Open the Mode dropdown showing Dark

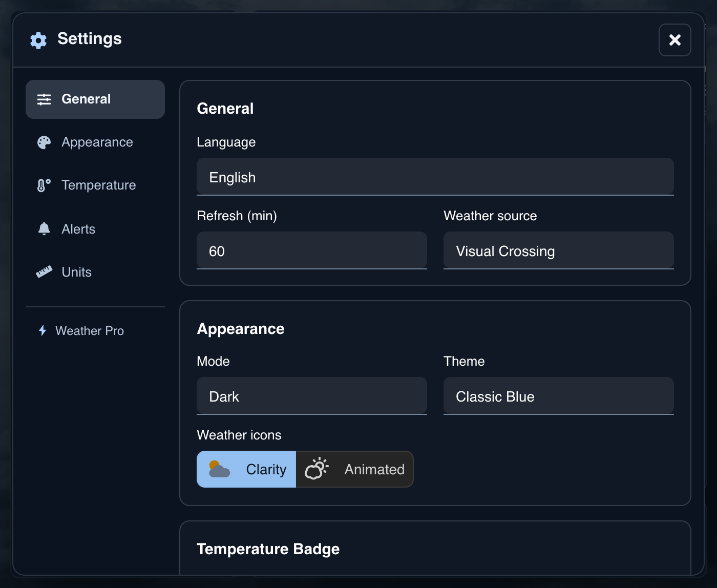coord(312,396)
